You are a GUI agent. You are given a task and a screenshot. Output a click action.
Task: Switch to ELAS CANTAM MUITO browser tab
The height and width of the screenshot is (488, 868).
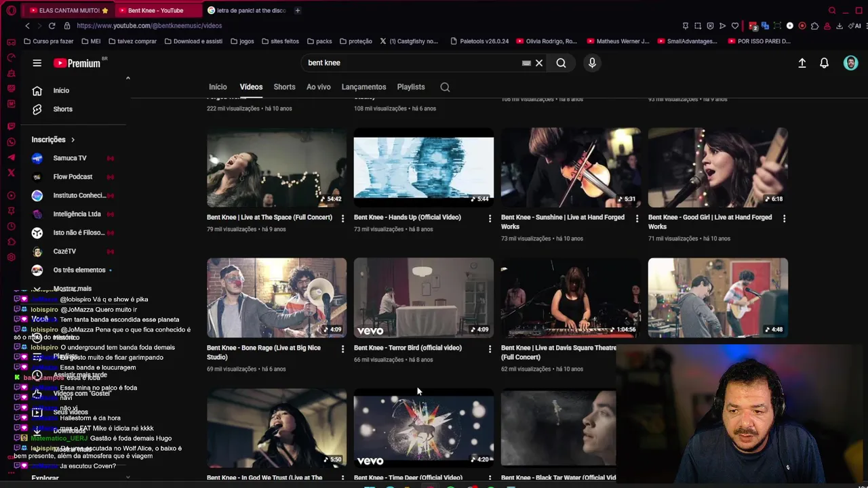pyautogui.click(x=68, y=10)
